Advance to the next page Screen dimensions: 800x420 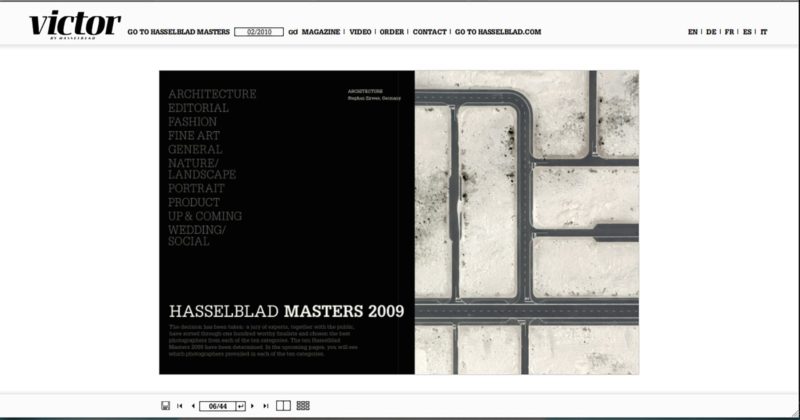(x=253, y=405)
